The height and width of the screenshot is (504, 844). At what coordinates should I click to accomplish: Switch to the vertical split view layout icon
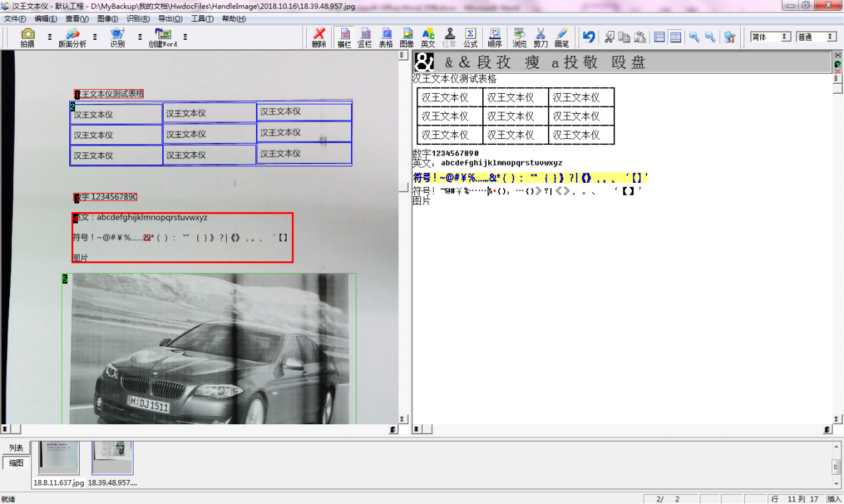[x=676, y=37]
